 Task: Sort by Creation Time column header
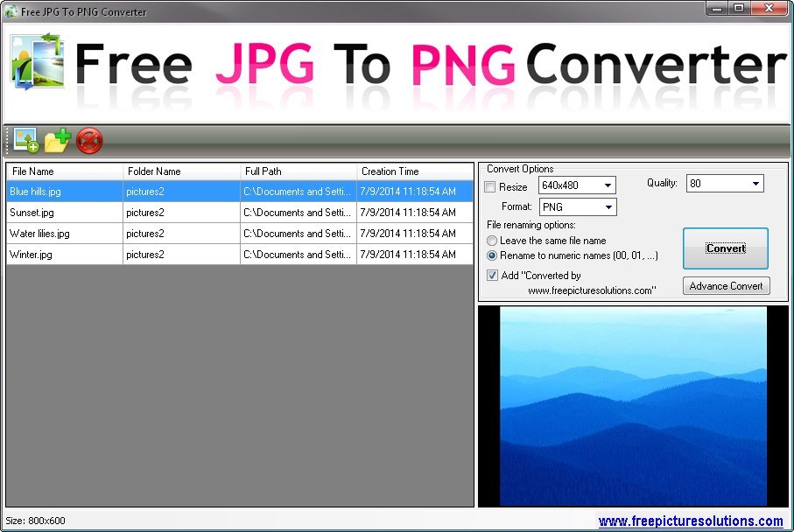(415, 171)
